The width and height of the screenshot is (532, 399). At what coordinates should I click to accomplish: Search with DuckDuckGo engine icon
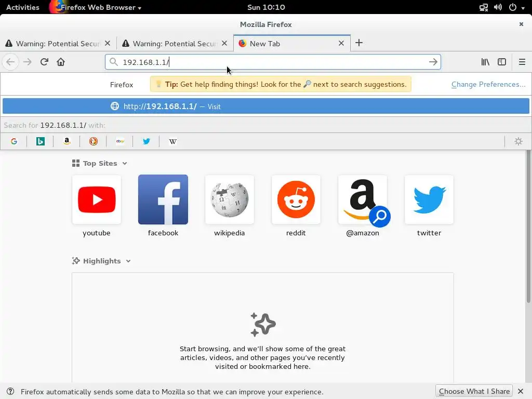[94, 141]
